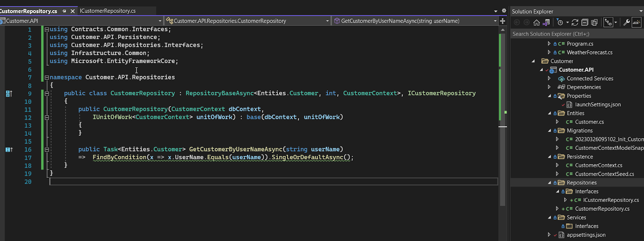
Task: Click the editor scrollbar up arrow
Action: (502, 29)
